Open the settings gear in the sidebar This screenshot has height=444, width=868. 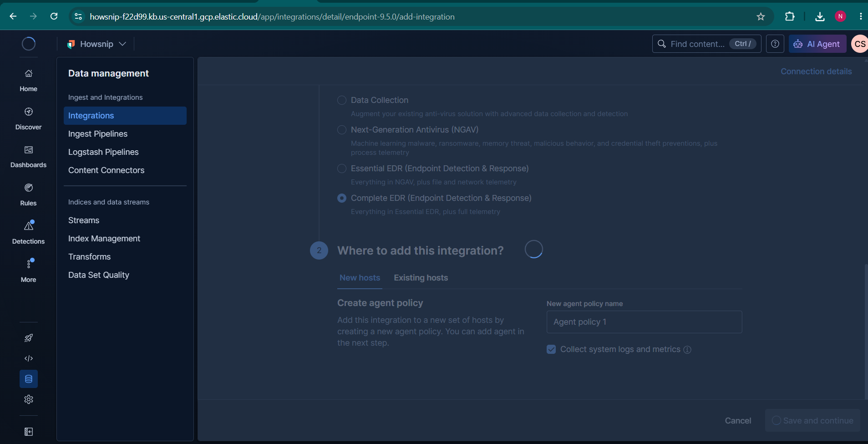point(29,399)
